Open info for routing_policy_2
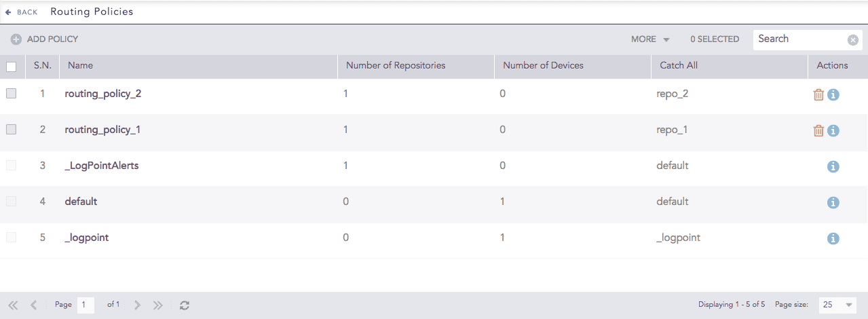The image size is (868, 319). point(833,94)
